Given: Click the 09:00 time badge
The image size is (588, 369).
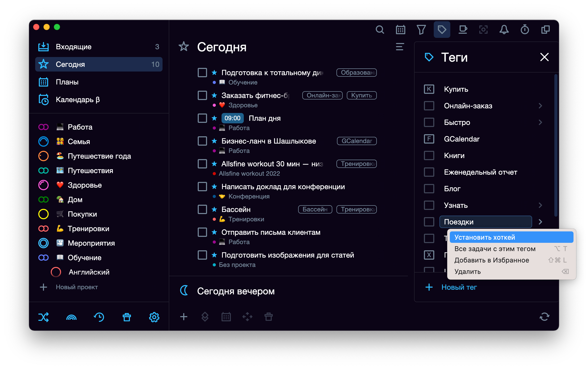Looking at the screenshot, I should coord(232,118).
